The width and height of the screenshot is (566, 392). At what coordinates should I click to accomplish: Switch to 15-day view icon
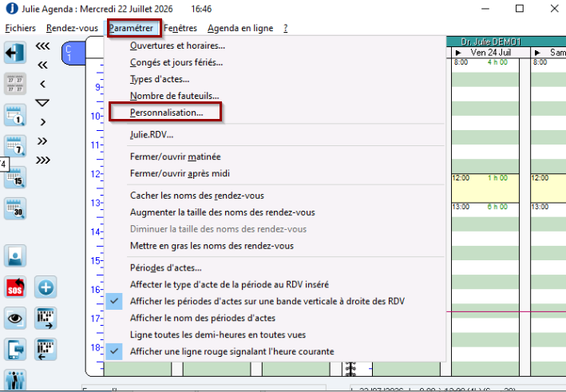pyautogui.click(x=15, y=177)
